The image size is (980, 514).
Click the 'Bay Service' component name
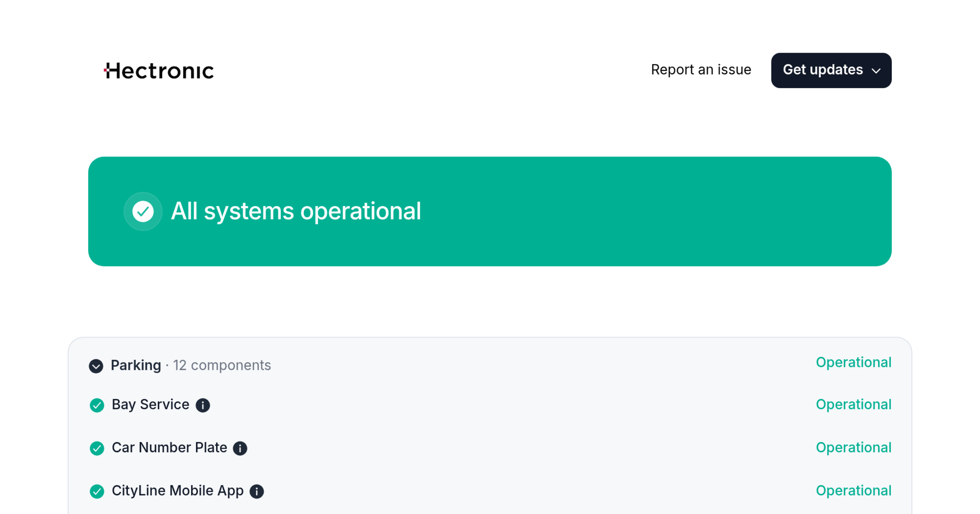tap(150, 405)
